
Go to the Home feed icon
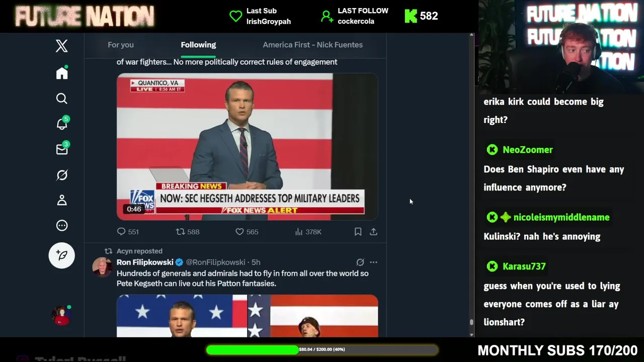tap(62, 73)
